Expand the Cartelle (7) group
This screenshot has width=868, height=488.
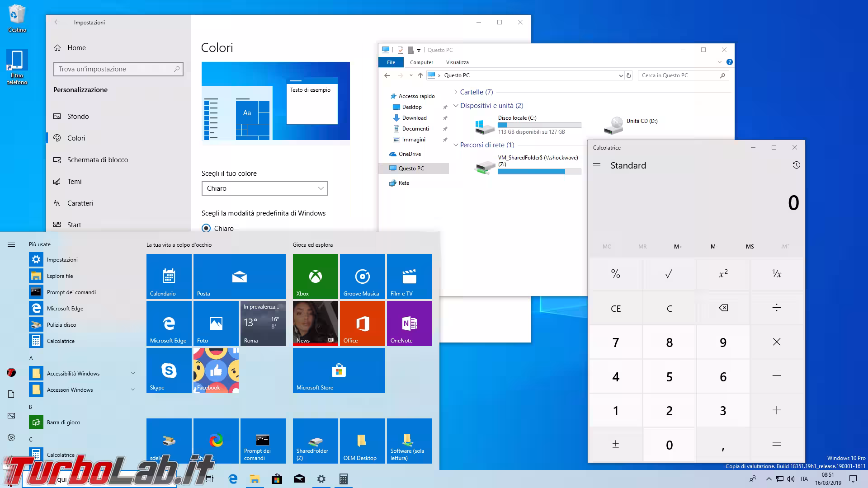click(x=456, y=92)
